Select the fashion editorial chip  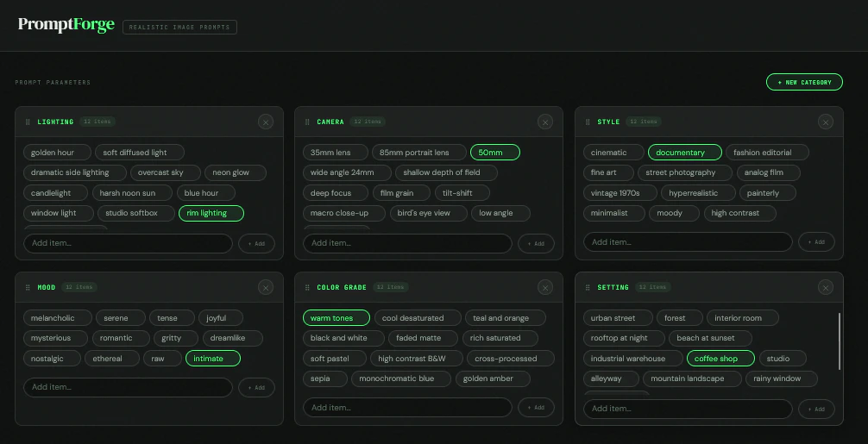pos(767,153)
